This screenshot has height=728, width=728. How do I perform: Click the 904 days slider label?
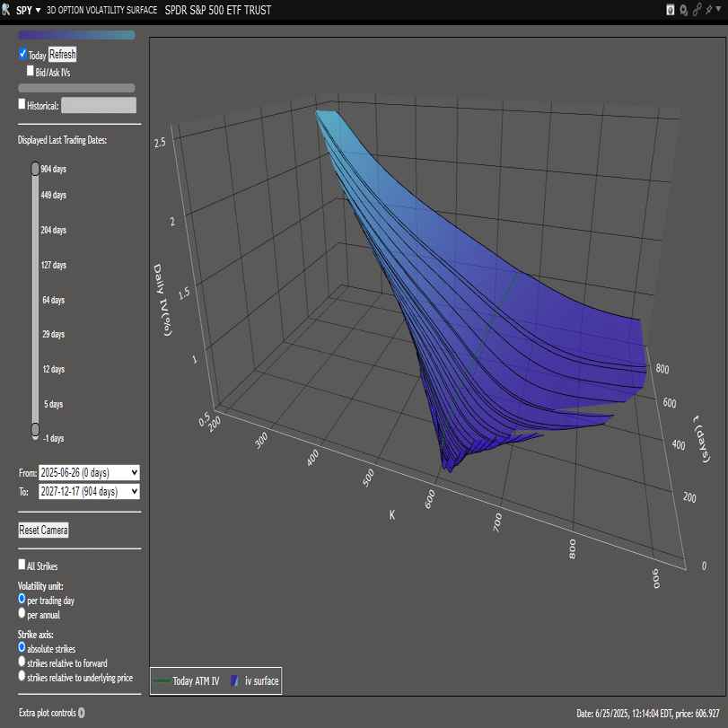[x=53, y=169]
